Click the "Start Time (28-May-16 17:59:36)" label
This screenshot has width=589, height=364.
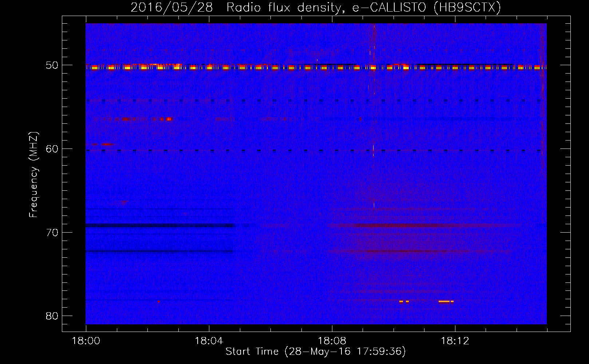pyautogui.click(x=316, y=352)
